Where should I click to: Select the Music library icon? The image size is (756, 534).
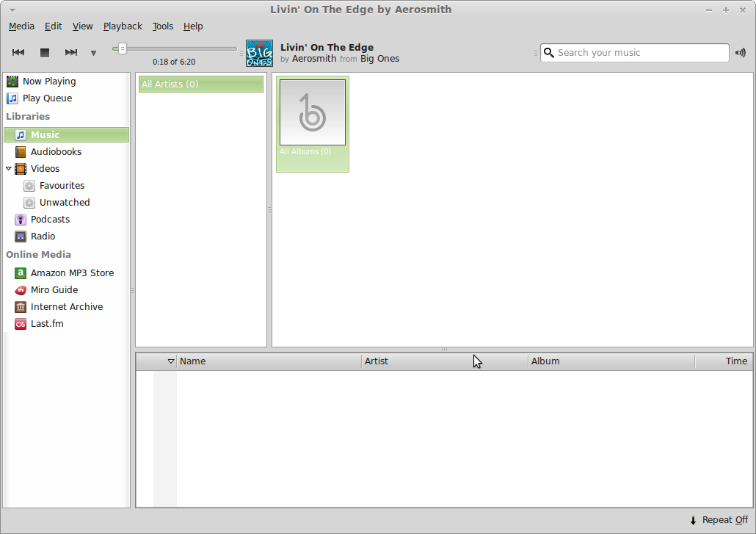(x=21, y=135)
